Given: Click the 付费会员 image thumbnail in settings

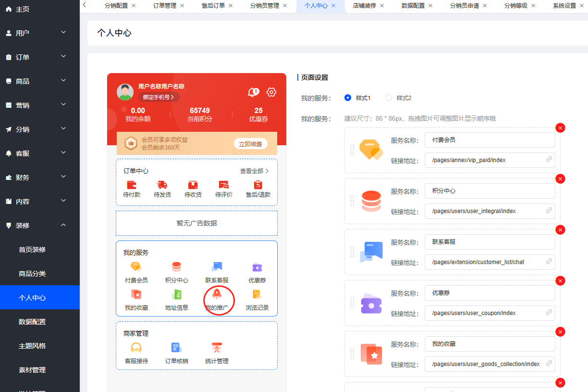Looking at the screenshot, I should point(371,150).
